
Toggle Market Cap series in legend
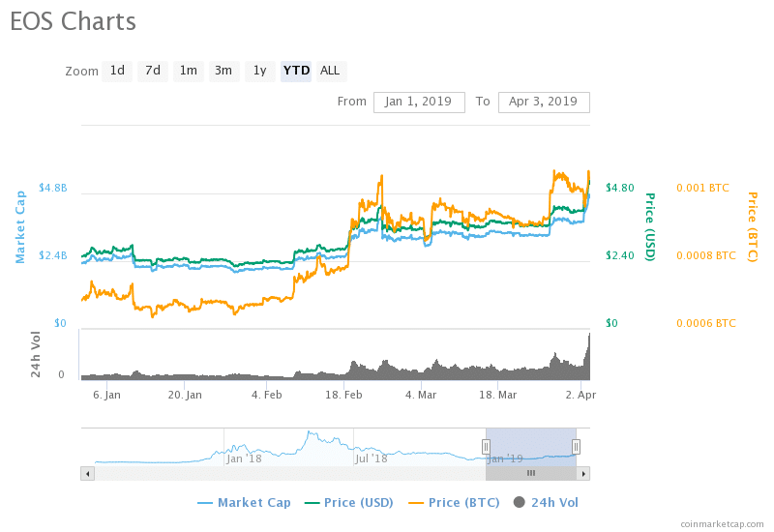point(245,503)
